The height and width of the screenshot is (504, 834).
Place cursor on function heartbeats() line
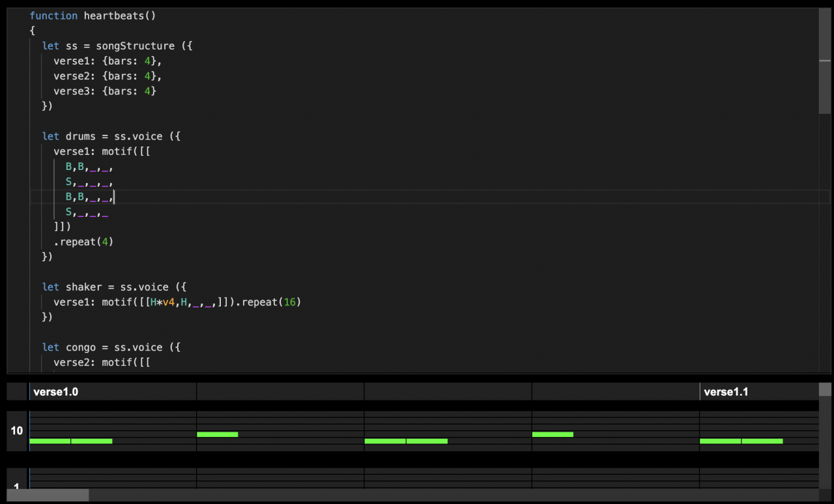coord(93,16)
